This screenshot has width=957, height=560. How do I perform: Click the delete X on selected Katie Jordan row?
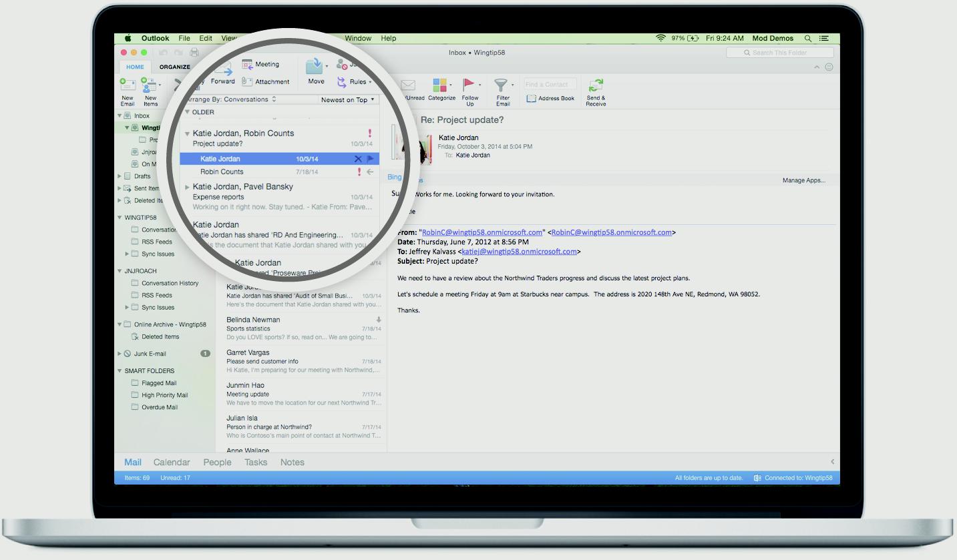click(358, 159)
